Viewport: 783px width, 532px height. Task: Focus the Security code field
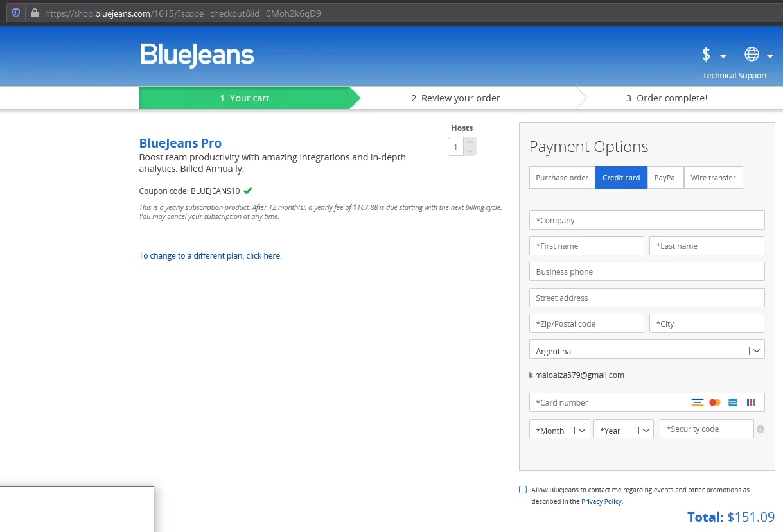pos(707,429)
